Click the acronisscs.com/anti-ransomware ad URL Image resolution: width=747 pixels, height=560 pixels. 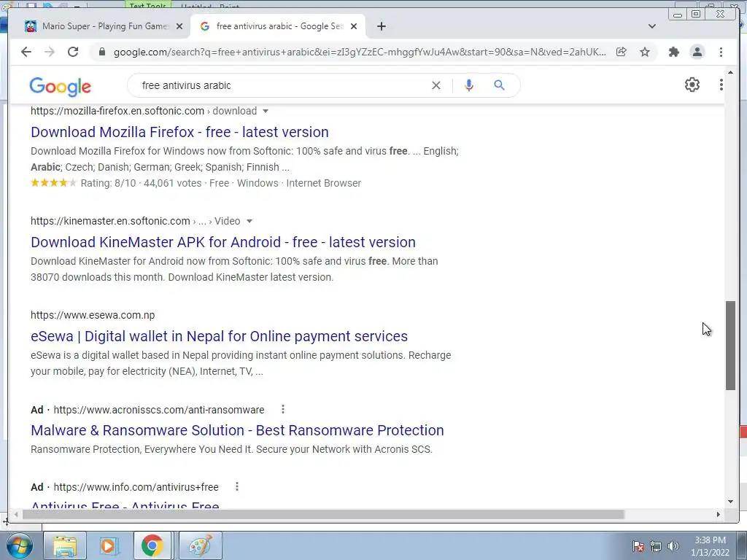point(158,410)
